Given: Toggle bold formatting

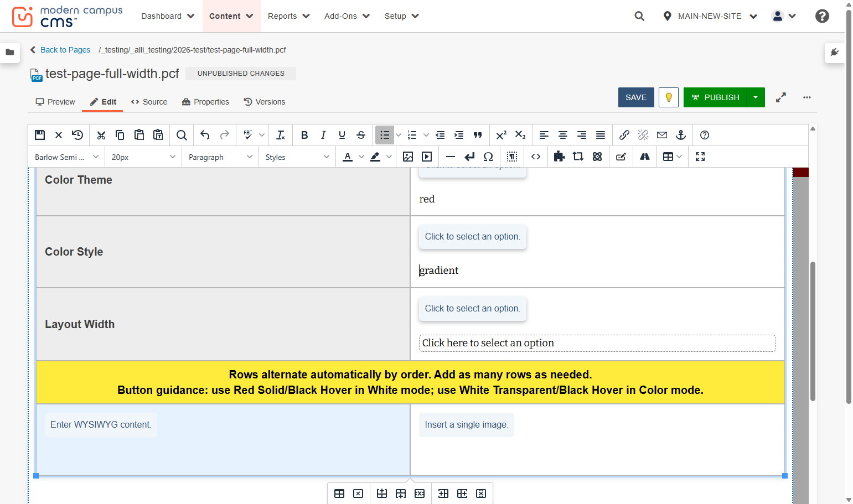Looking at the screenshot, I should 304,135.
